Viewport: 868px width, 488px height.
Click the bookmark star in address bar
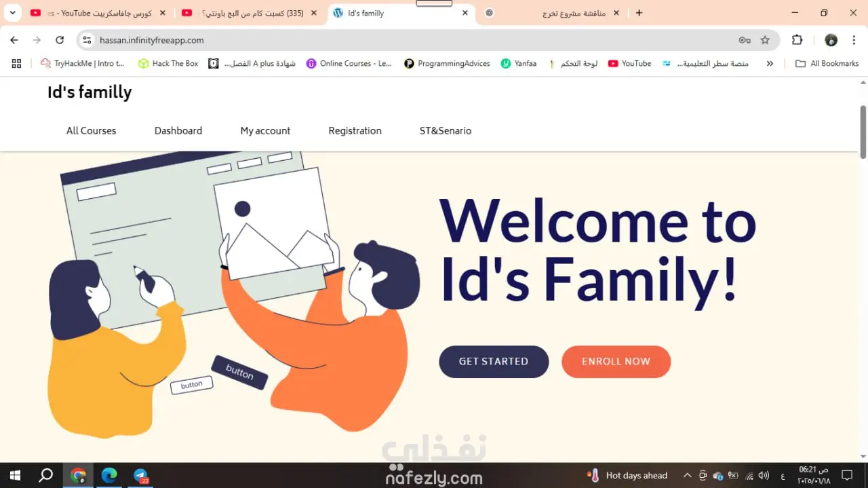(x=765, y=40)
